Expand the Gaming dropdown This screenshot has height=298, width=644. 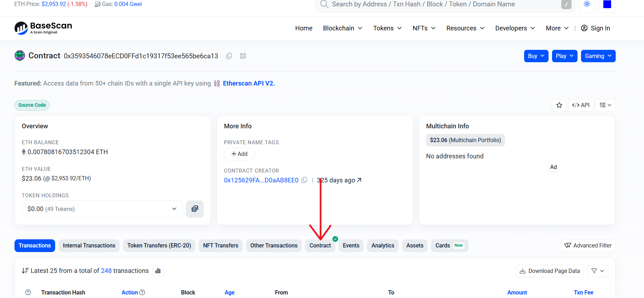tap(598, 56)
